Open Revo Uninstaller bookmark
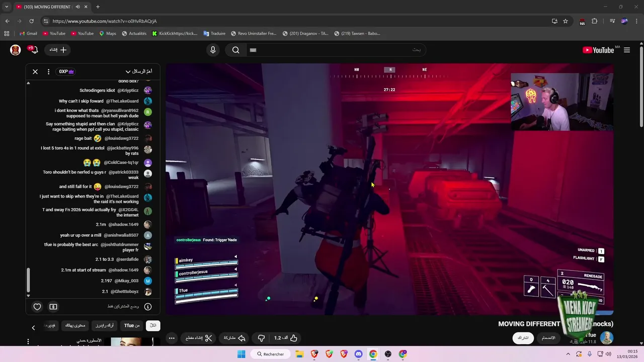644x362 pixels. coord(254,34)
